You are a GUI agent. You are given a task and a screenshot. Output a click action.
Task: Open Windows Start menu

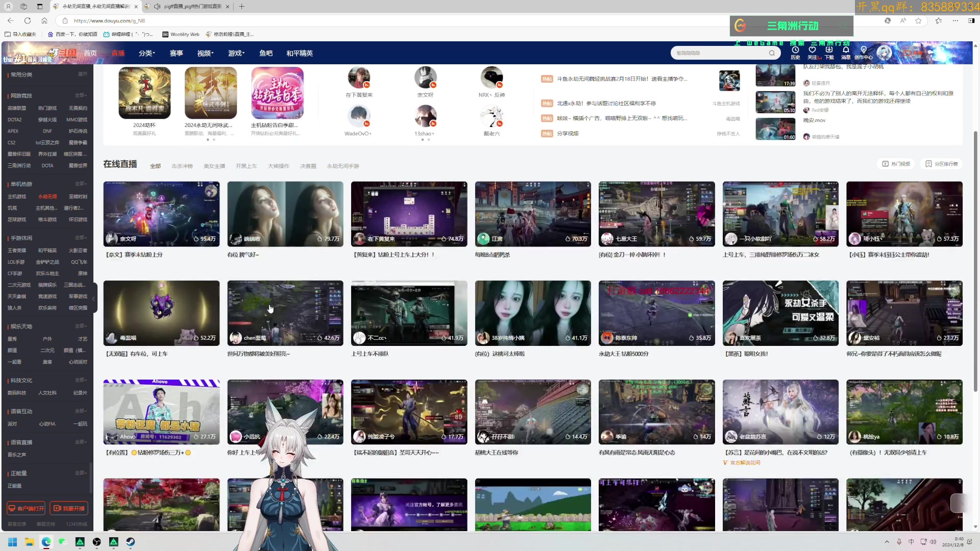tap(13, 542)
